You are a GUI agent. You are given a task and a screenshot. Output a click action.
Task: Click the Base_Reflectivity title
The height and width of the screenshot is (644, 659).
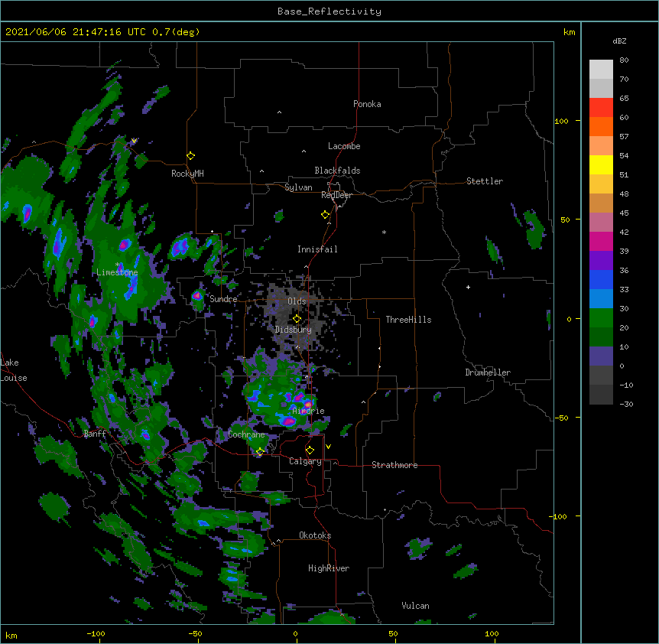(329, 11)
